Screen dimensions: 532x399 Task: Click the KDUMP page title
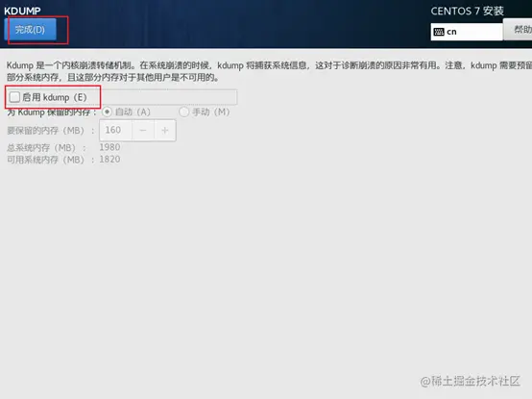(x=22, y=11)
